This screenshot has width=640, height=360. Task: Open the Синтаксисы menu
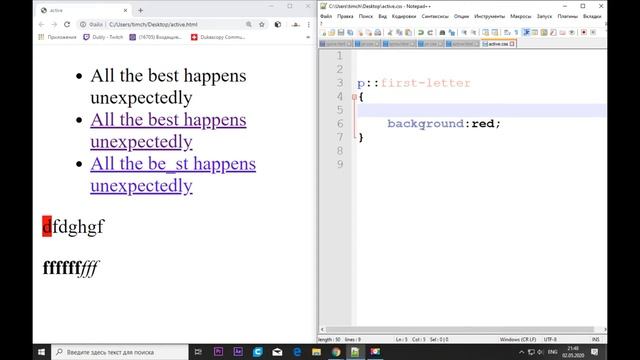point(435,16)
